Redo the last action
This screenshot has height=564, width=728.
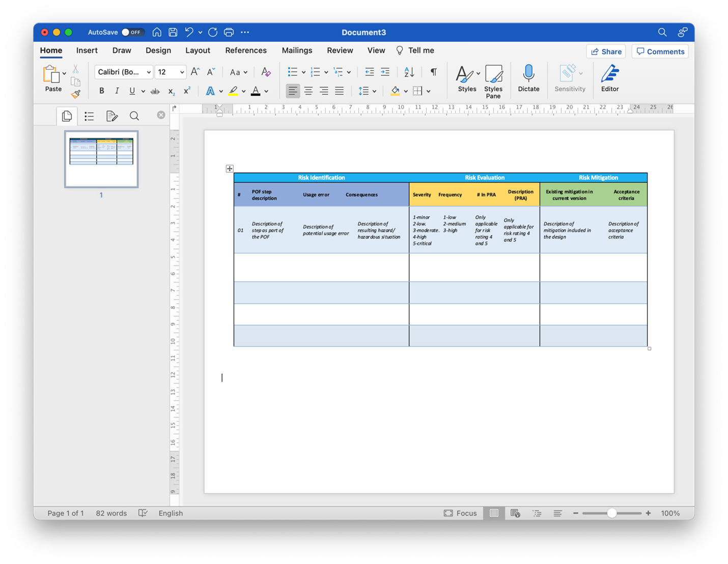pyautogui.click(x=213, y=32)
